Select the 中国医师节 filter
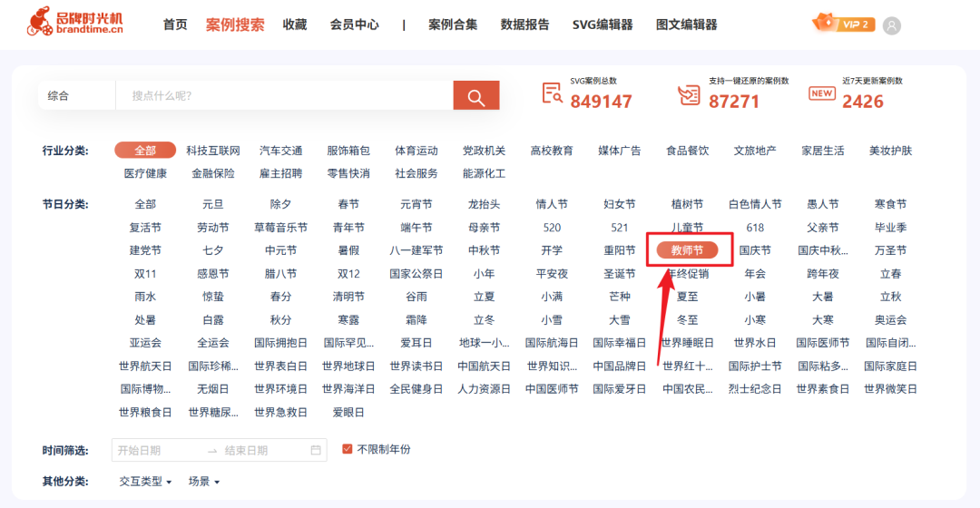The width and height of the screenshot is (980, 508). pos(552,389)
